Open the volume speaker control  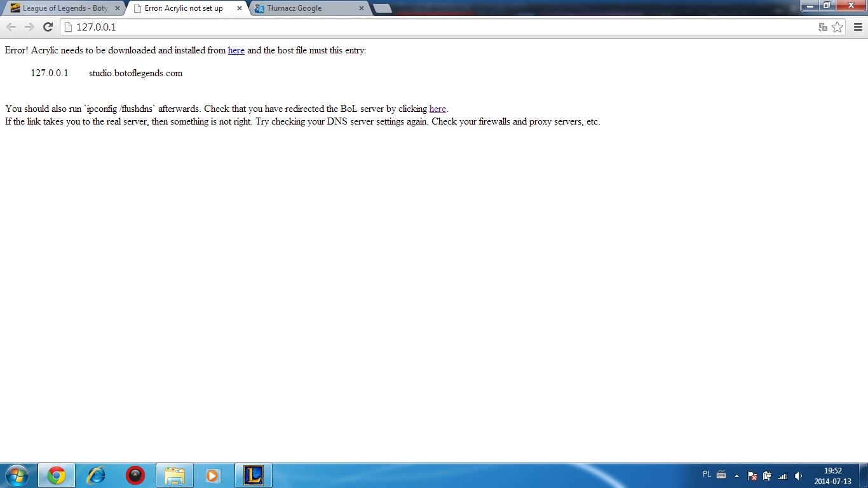tap(799, 475)
